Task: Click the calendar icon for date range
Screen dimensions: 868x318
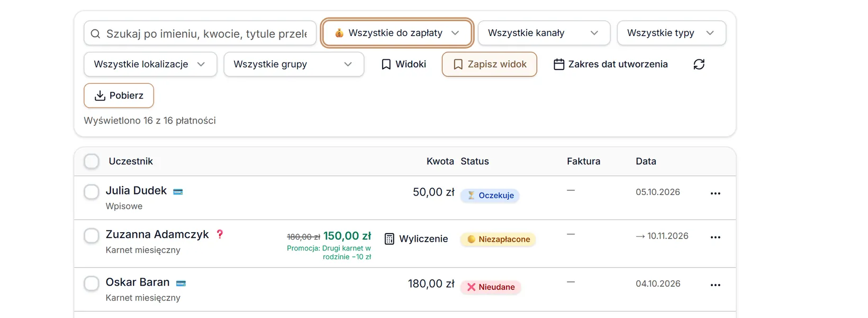Action: (x=559, y=64)
